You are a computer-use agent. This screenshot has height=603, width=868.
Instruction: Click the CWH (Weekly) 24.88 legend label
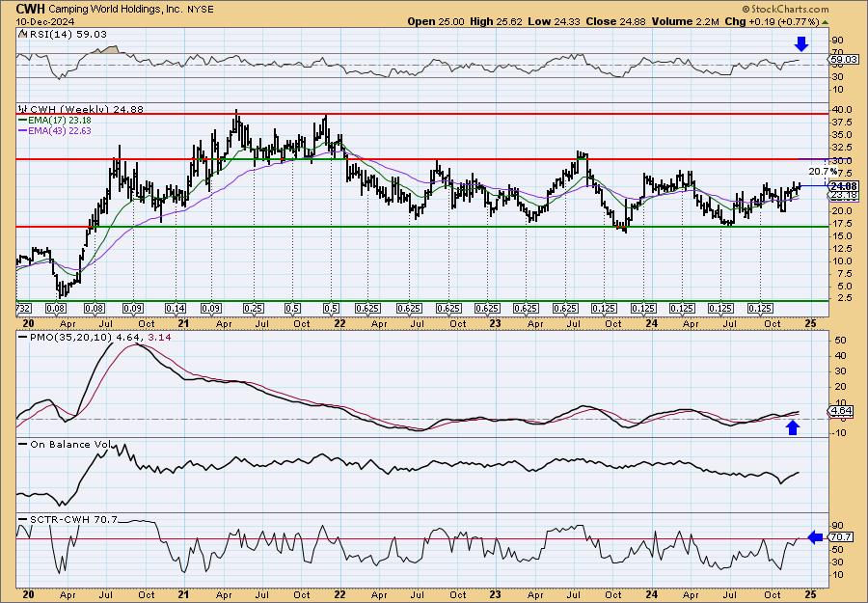click(x=87, y=110)
